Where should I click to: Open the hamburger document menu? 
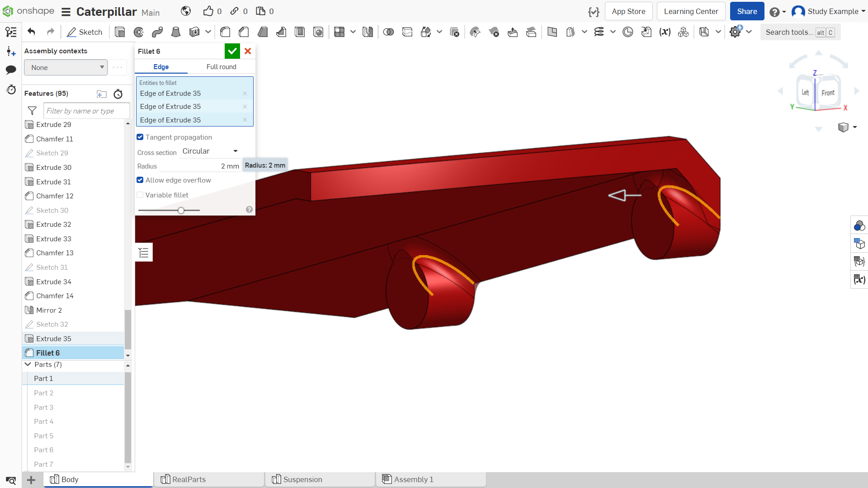pos(66,12)
